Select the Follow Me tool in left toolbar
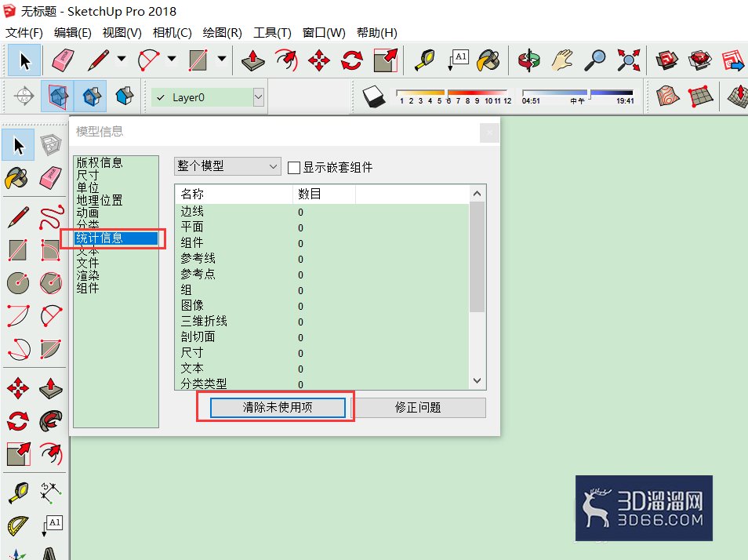Viewport: 748px width, 560px height. tap(51, 420)
